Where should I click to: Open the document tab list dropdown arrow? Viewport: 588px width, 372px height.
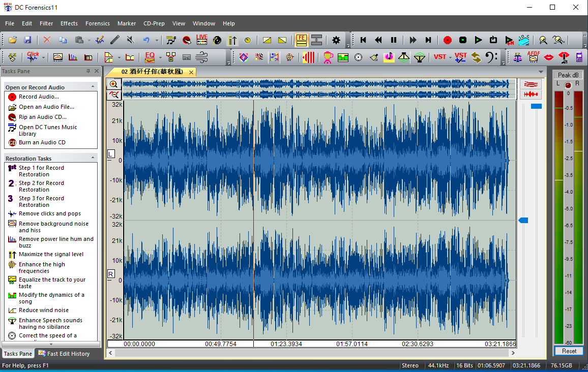[x=541, y=72]
